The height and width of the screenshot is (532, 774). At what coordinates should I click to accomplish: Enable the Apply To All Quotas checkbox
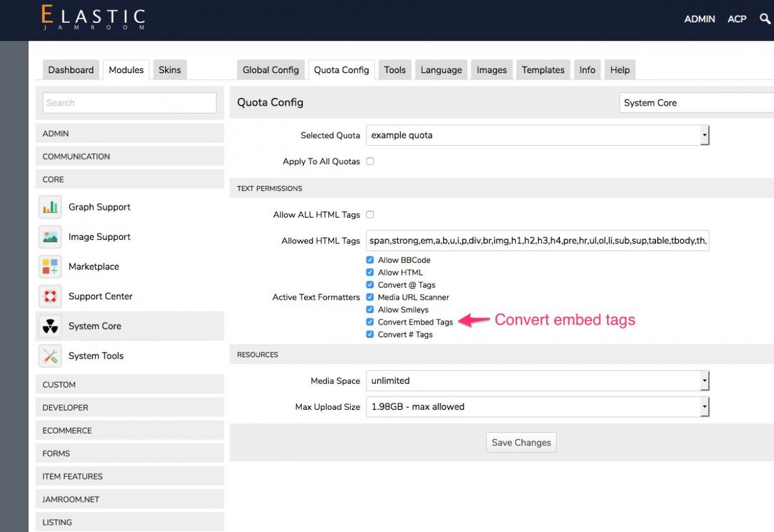point(370,161)
